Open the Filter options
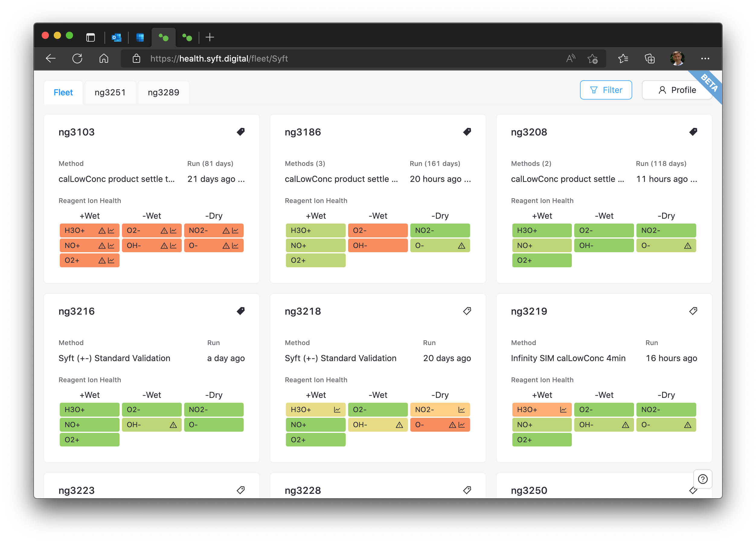 pyautogui.click(x=606, y=90)
